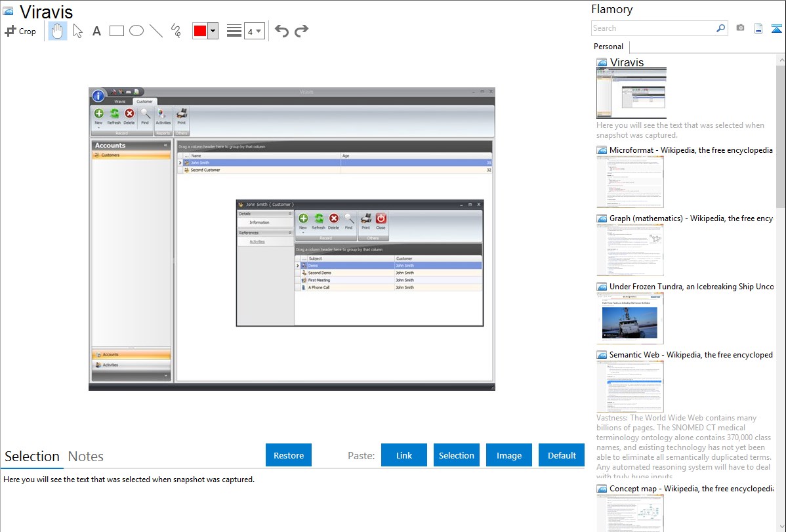Click the search magnifier icon
This screenshot has width=786, height=532.
click(720, 28)
